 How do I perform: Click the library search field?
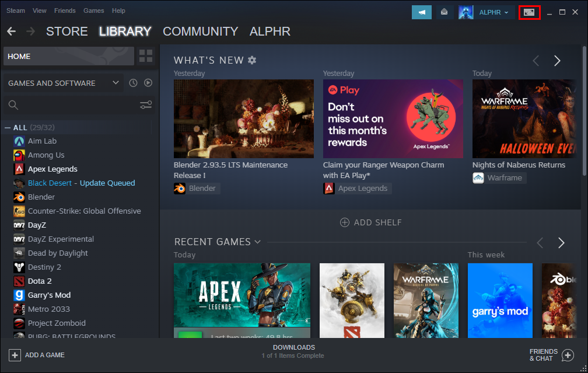pyautogui.click(x=79, y=105)
